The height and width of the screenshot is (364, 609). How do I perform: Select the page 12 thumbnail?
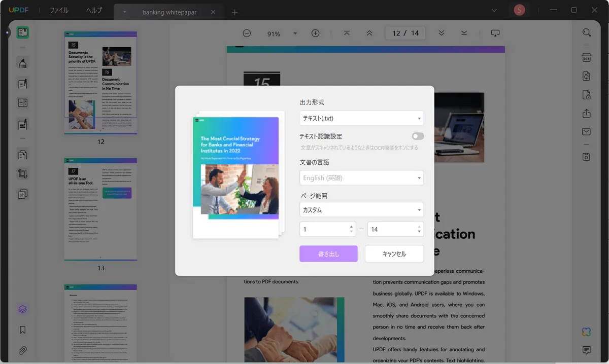pyautogui.click(x=100, y=83)
